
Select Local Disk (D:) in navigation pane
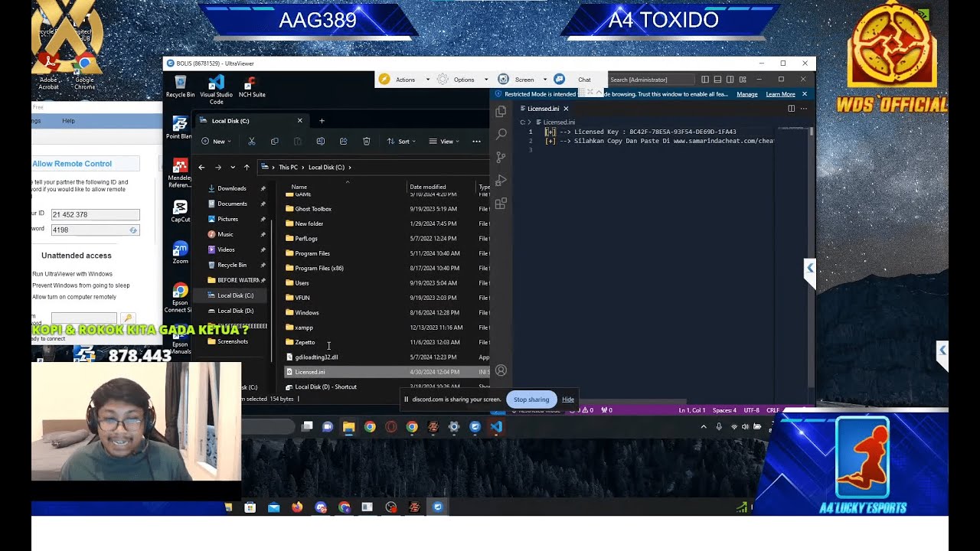pyautogui.click(x=236, y=311)
